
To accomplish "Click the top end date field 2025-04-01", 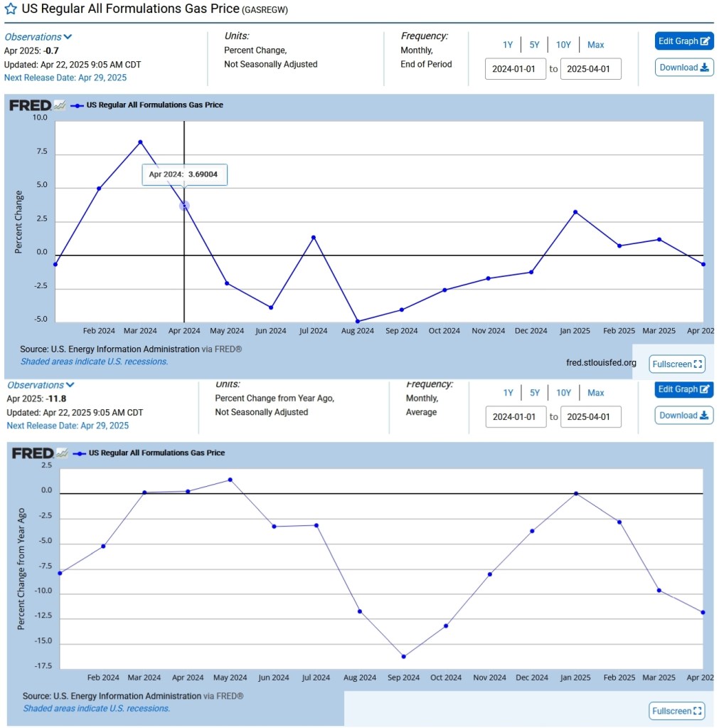I will coord(590,69).
